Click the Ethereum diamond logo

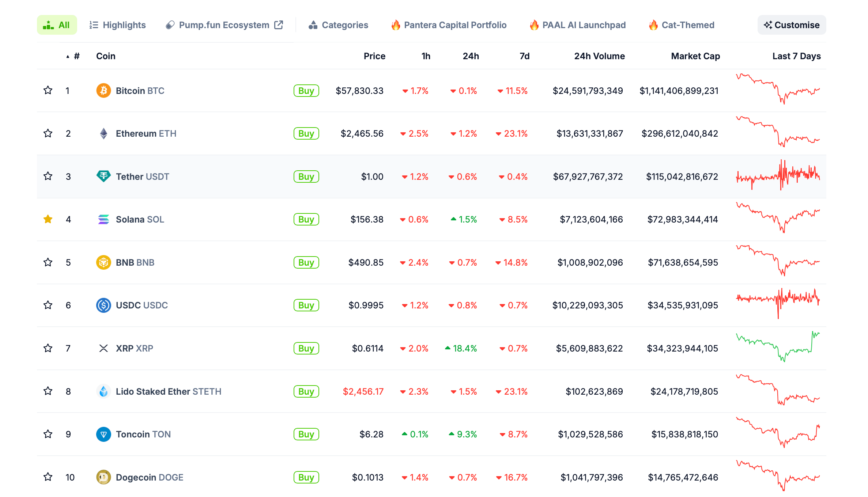103,133
